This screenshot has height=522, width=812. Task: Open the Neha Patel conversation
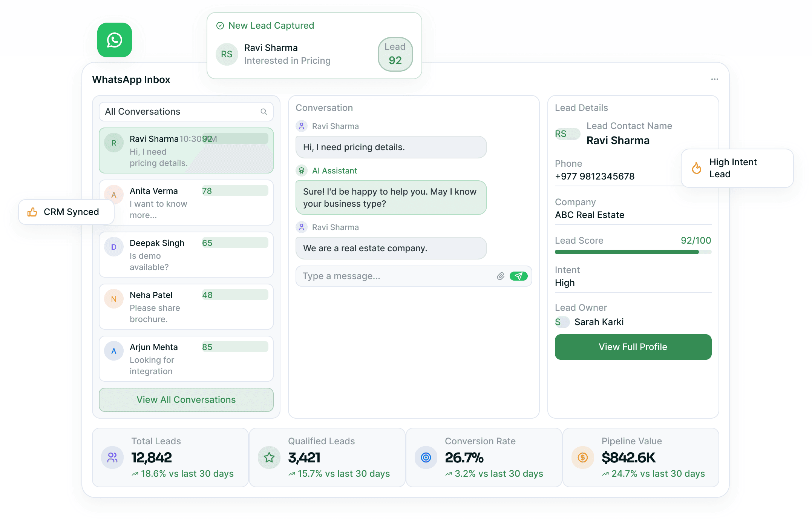186,307
